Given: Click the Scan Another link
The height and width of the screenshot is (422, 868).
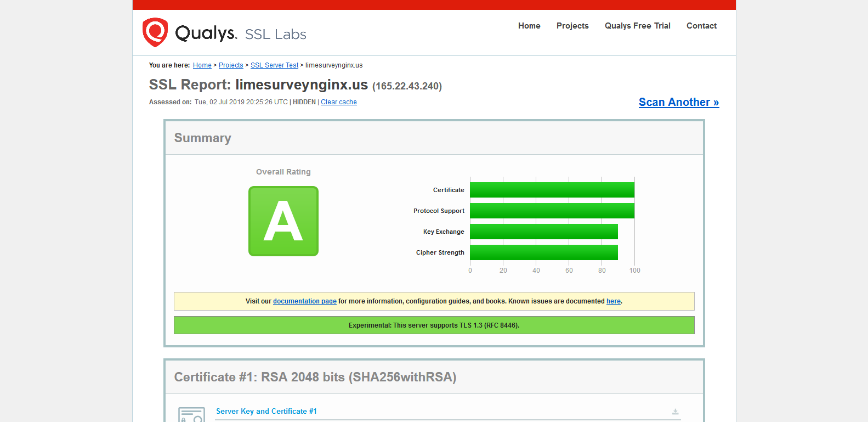Looking at the screenshot, I should 678,102.
